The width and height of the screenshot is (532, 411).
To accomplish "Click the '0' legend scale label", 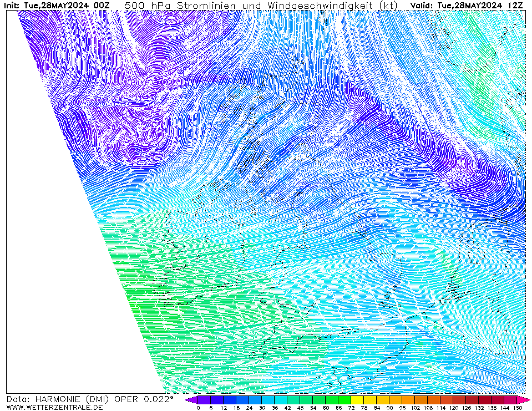I will pyautogui.click(x=198, y=408).
